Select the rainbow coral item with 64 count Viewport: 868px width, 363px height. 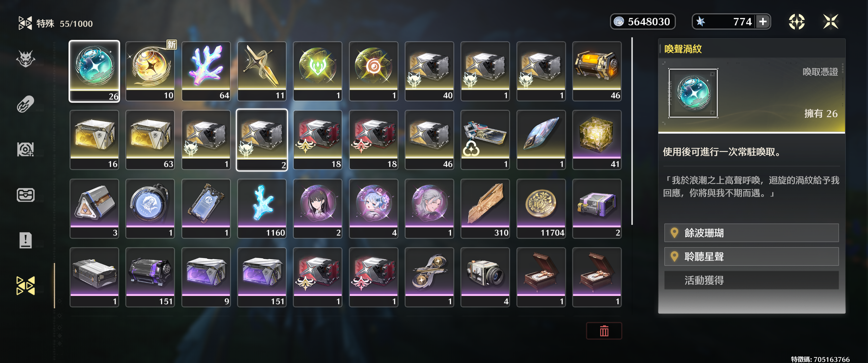(206, 71)
